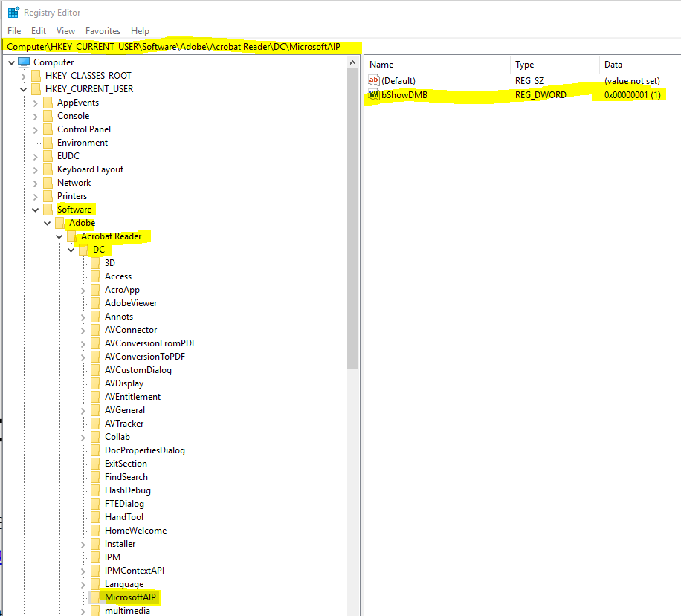Image resolution: width=681 pixels, height=616 pixels.
Task: Click the HandTool folder icon
Action: (96, 517)
